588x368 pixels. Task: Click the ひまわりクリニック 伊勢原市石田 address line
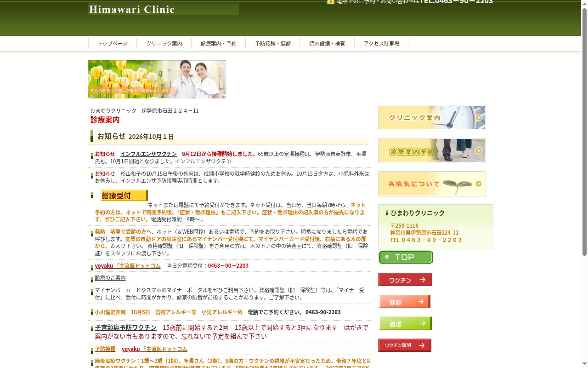[x=145, y=111]
